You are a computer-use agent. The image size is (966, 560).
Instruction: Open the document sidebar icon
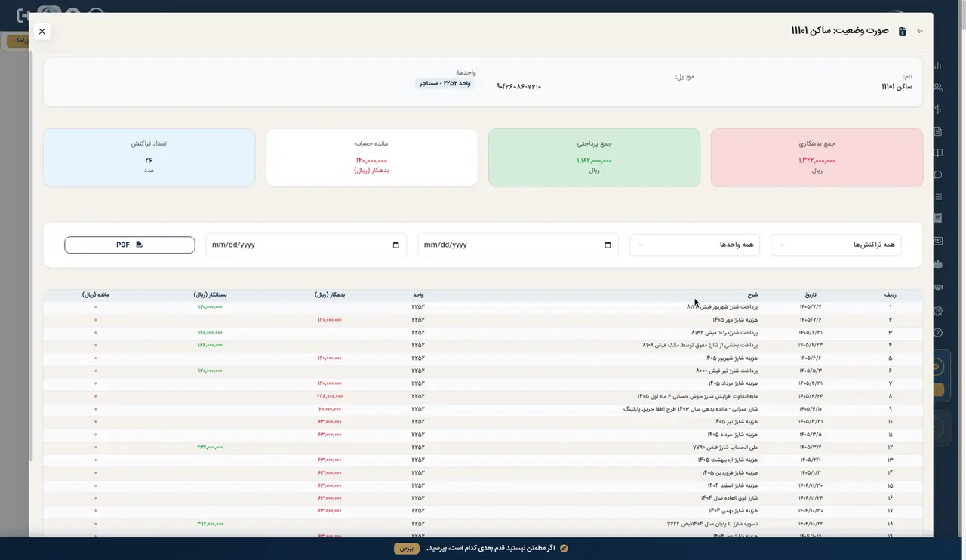pyautogui.click(x=938, y=131)
